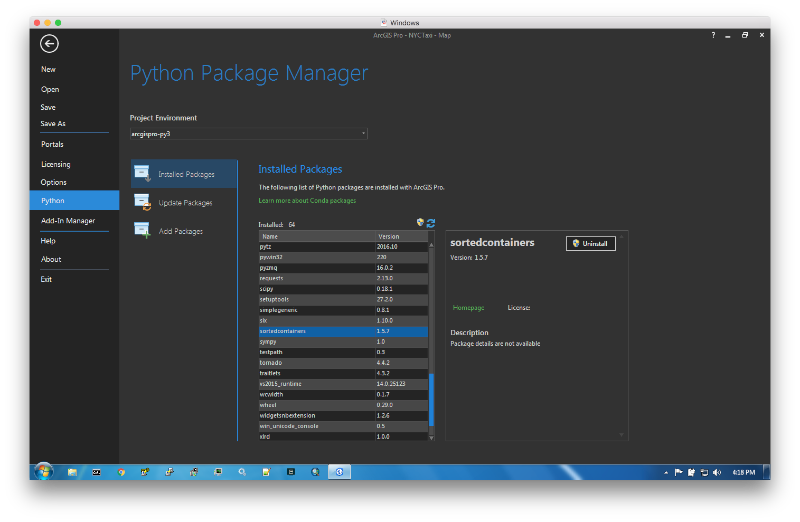The width and height of the screenshot is (800, 522).
Task: Select the traitlets package row
Action: [343, 373]
